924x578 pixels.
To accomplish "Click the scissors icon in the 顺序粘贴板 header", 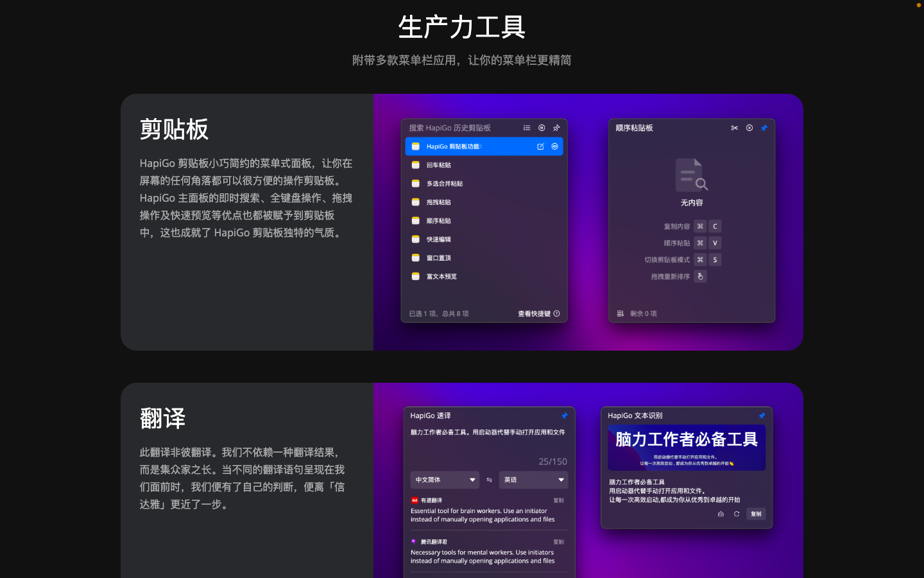I will [x=734, y=128].
